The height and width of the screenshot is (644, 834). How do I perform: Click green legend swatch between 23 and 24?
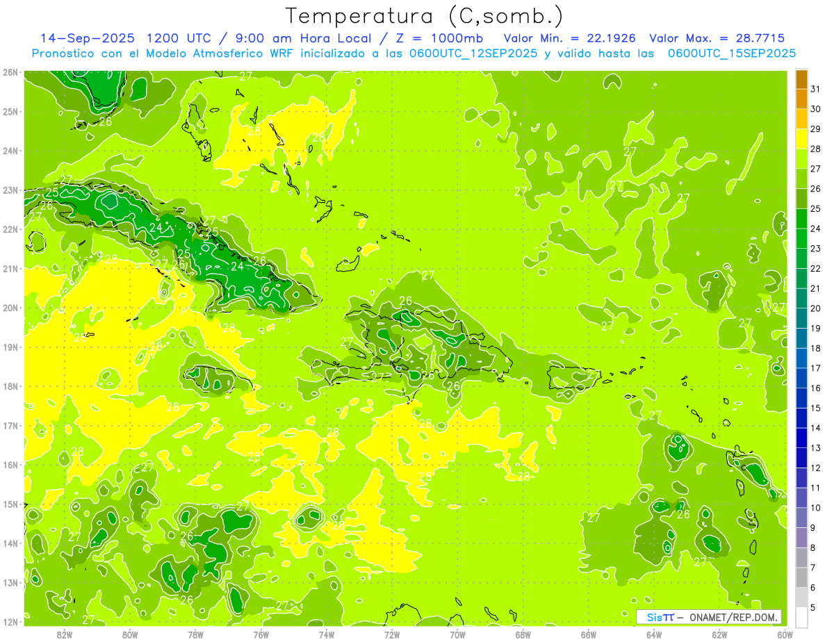click(x=801, y=239)
